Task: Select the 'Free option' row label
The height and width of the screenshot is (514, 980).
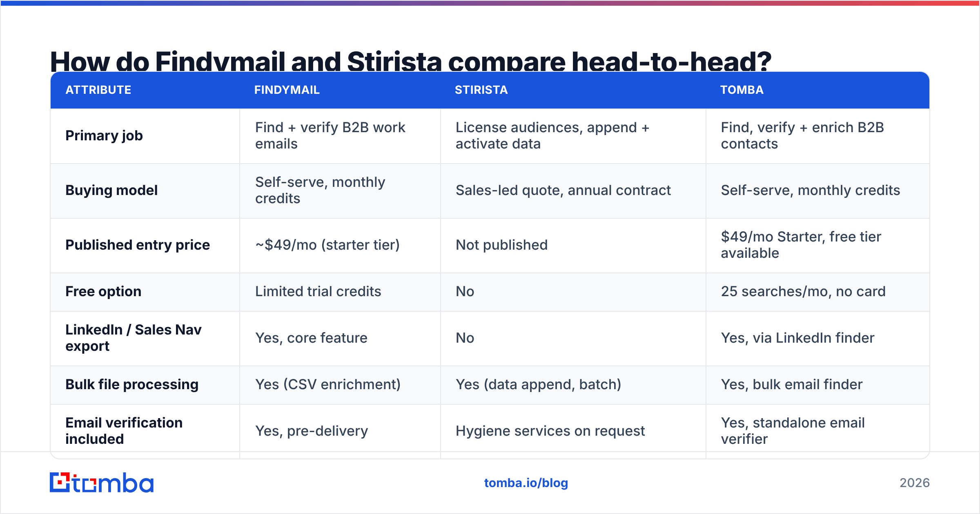Action: (103, 292)
